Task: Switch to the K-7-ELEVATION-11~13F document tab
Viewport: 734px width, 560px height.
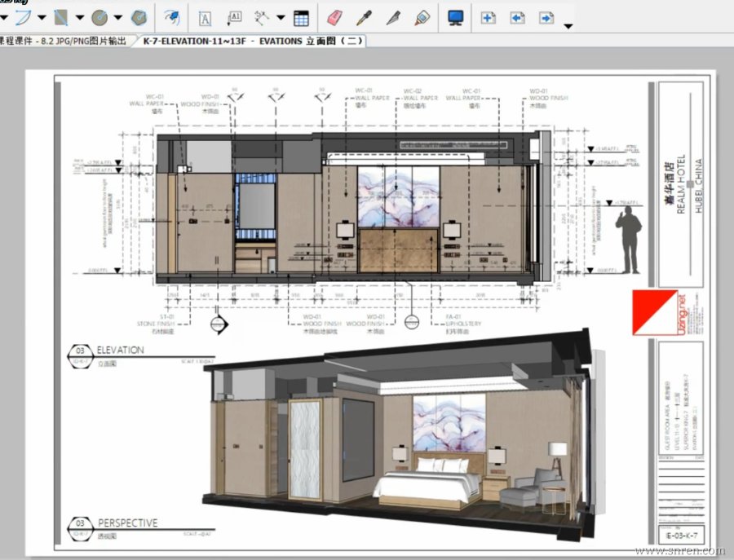Action: click(252, 41)
